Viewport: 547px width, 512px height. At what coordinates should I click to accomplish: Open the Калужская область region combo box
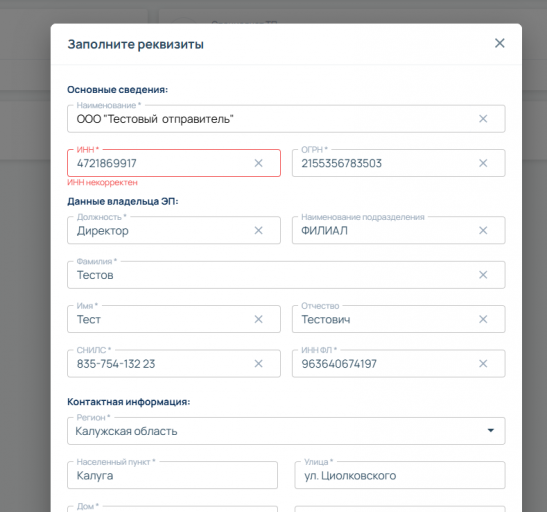[x=286, y=431]
